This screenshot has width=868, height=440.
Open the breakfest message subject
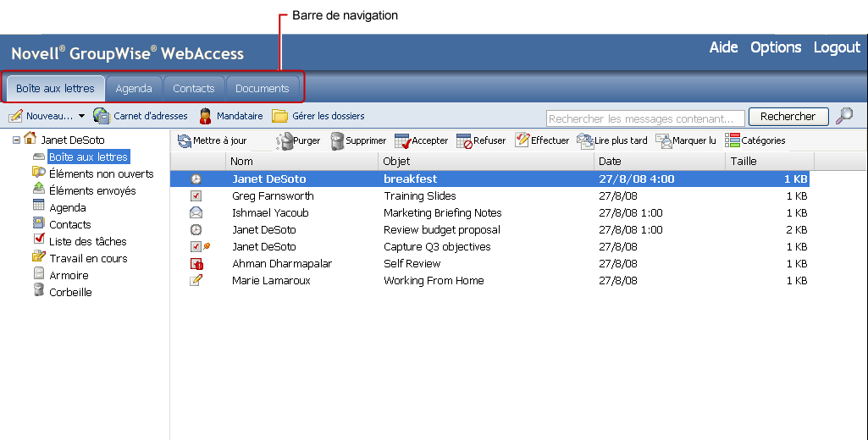point(410,179)
